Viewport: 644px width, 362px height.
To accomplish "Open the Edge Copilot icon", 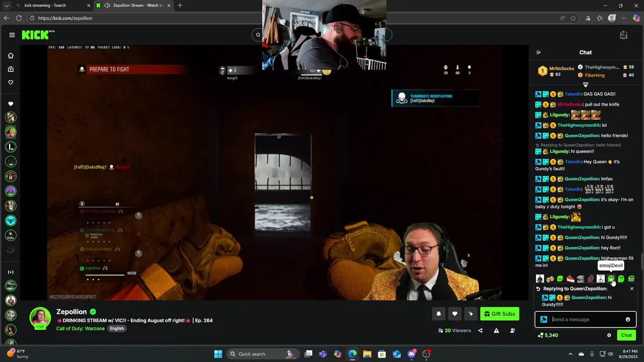I will [x=636, y=18].
